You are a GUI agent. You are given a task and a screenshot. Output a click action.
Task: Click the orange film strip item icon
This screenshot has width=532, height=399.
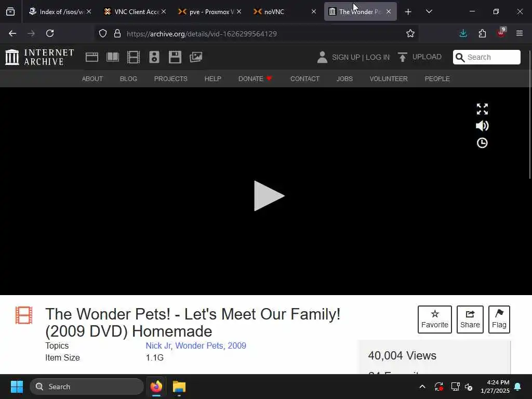24,315
